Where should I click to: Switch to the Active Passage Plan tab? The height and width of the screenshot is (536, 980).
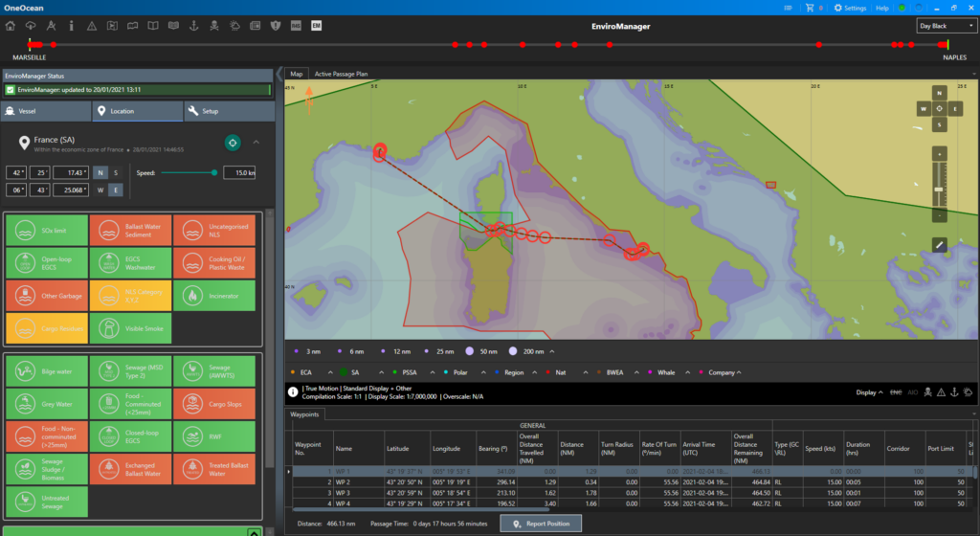(x=341, y=74)
